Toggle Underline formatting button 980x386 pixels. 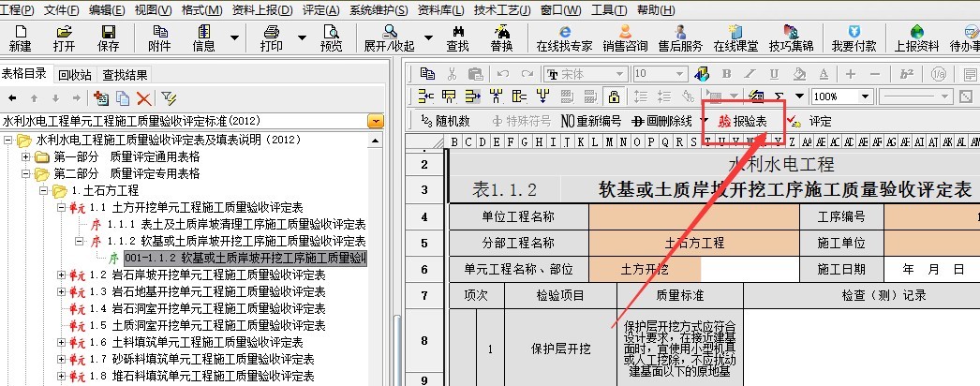click(x=775, y=74)
